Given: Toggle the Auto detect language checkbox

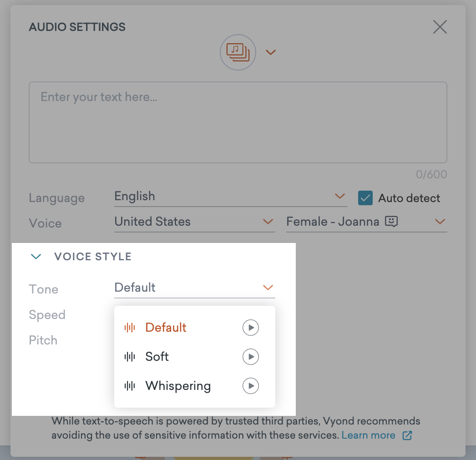Looking at the screenshot, I should click(365, 198).
